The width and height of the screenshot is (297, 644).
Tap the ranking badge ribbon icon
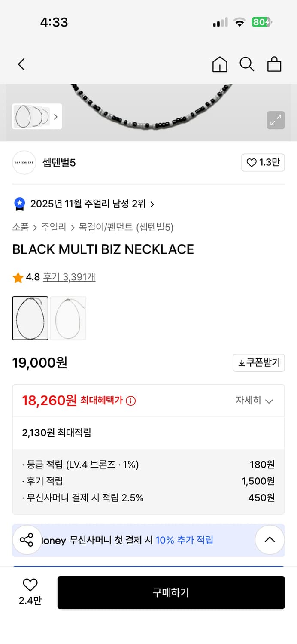click(19, 204)
